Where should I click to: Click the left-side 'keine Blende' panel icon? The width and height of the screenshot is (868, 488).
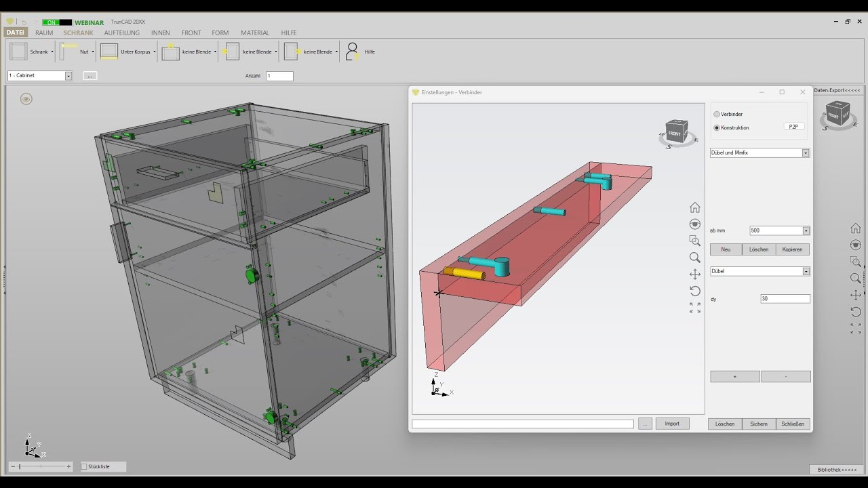[x=232, y=52]
